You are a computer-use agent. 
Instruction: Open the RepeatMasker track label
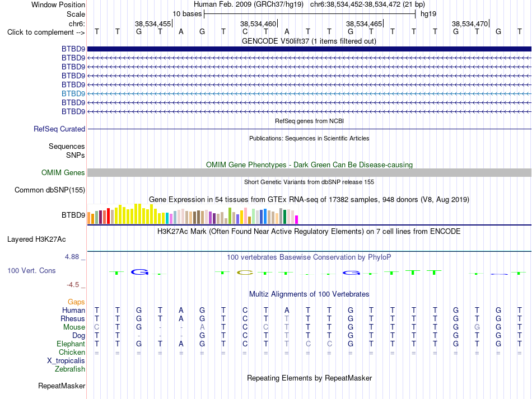[62, 386]
